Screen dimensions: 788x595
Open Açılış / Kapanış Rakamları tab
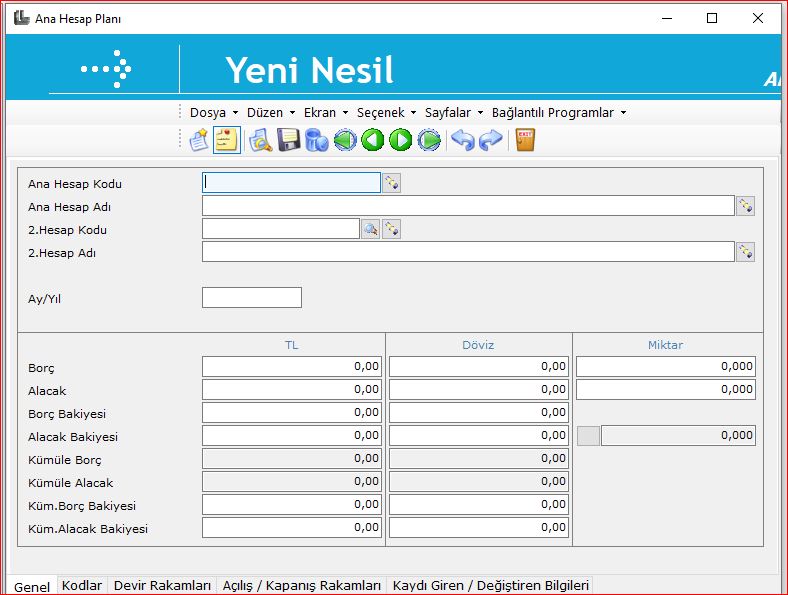coord(301,586)
